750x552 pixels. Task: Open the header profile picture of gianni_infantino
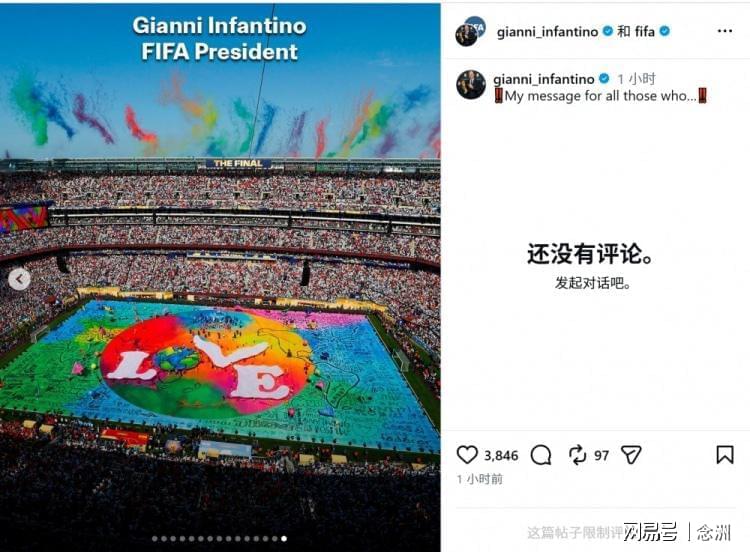coord(470,31)
